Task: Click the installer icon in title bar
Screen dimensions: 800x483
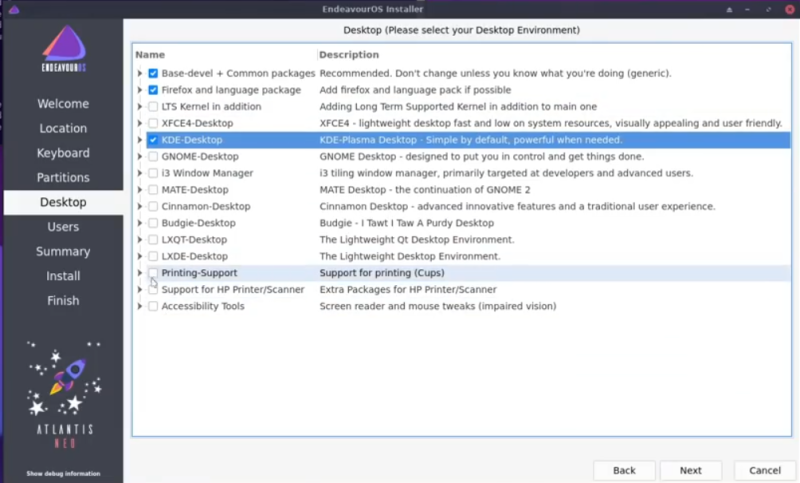Action: tap(13, 9)
